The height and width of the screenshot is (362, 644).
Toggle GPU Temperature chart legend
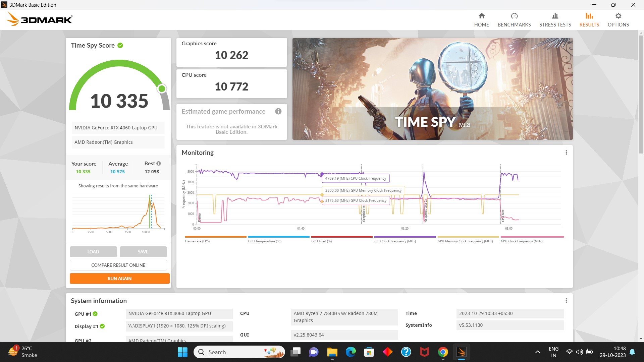pos(265,241)
